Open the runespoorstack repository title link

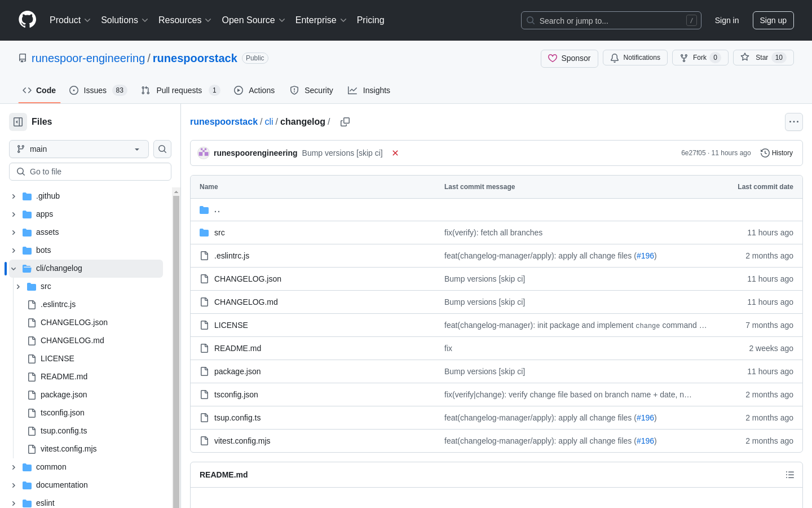point(195,58)
